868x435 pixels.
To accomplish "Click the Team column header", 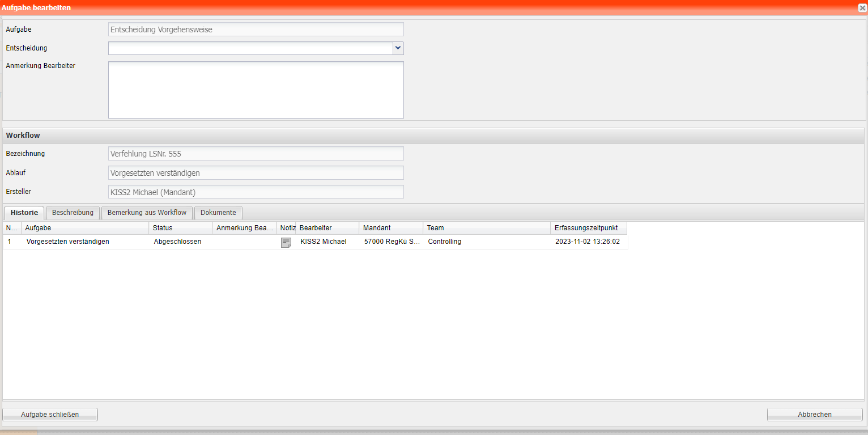I will coord(486,228).
